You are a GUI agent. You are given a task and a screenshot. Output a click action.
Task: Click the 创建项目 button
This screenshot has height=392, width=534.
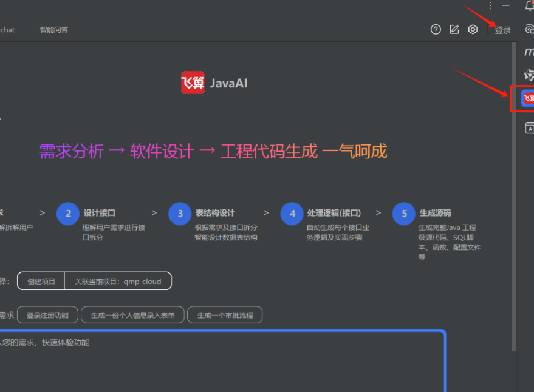(41, 282)
